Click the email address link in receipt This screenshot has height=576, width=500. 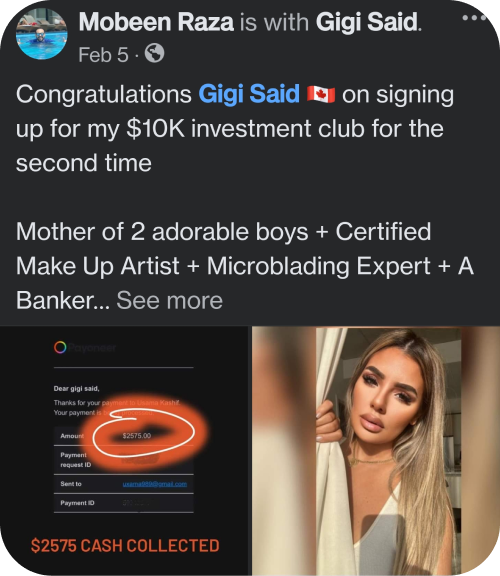(155, 484)
